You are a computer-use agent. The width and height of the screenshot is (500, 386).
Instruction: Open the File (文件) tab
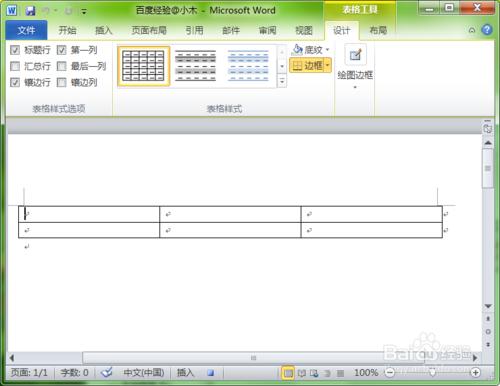(x=26, y=30)
